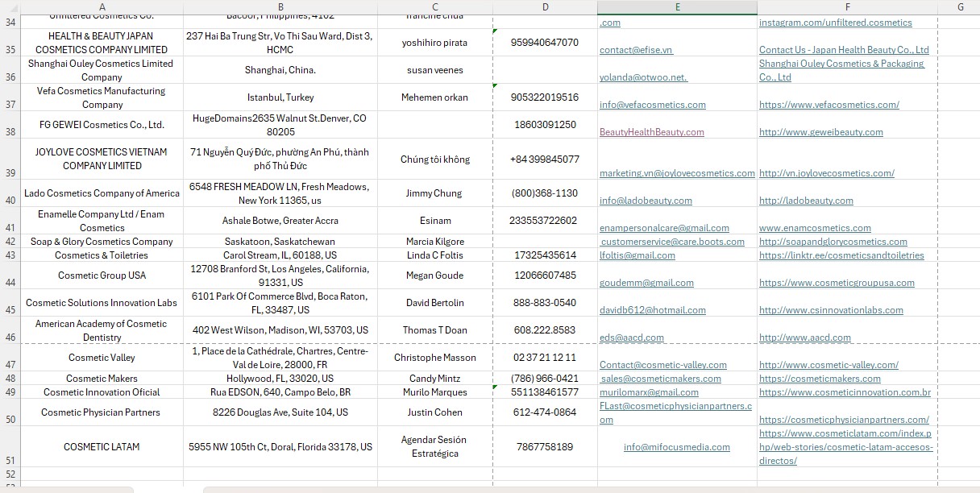
Task: Open yolanda@otwoo.net email link
Action: (x=643, y=77)
